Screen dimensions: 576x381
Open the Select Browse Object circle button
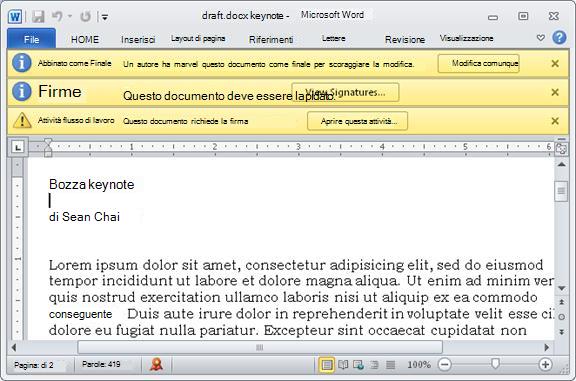[561, 317]
